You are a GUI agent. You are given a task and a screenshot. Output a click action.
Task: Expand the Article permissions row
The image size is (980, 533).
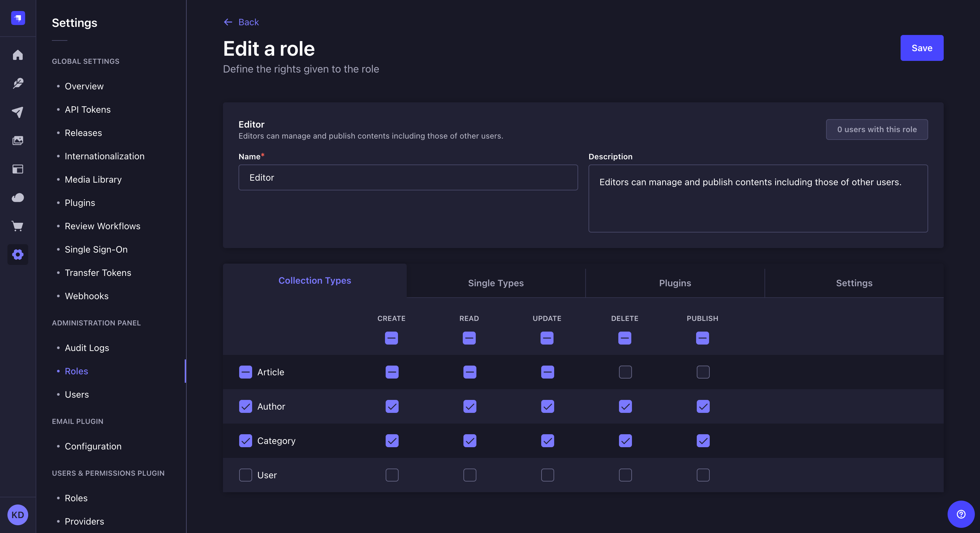[271, 372]
